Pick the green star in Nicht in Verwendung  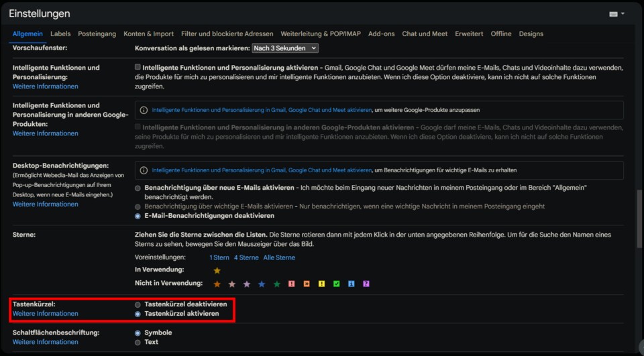pyautogui.click(x=277, y=284)
